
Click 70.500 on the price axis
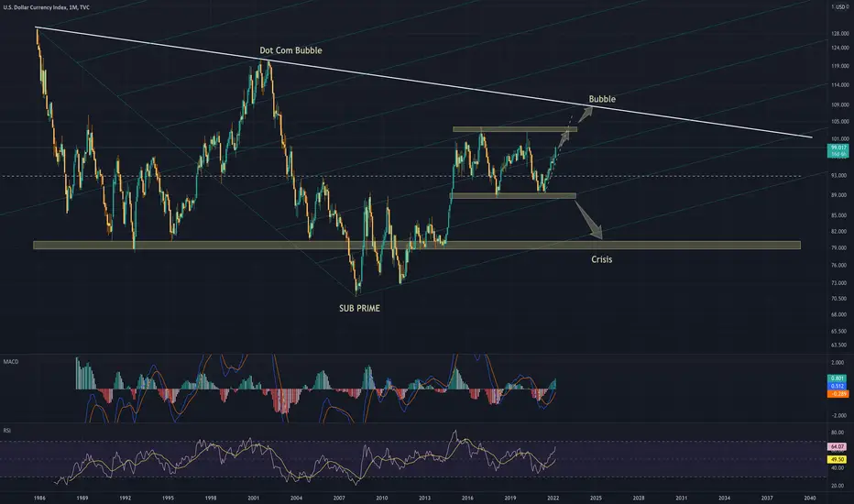click(838, 299)
